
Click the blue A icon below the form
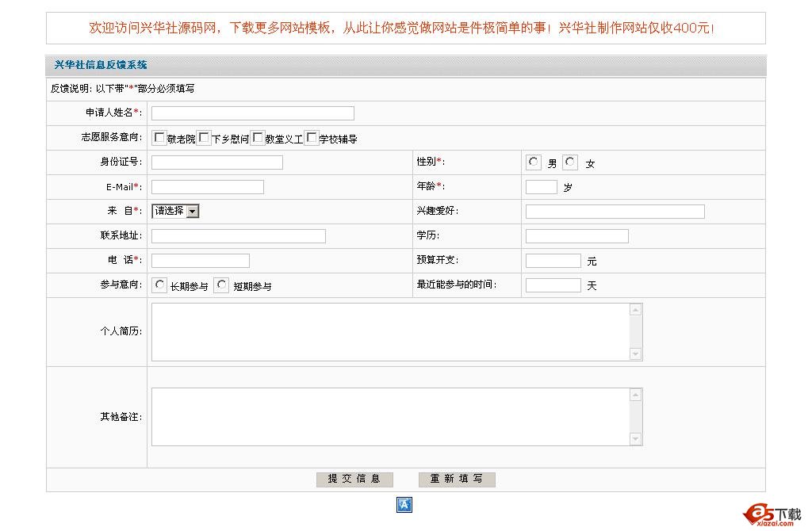coord(404,505)
